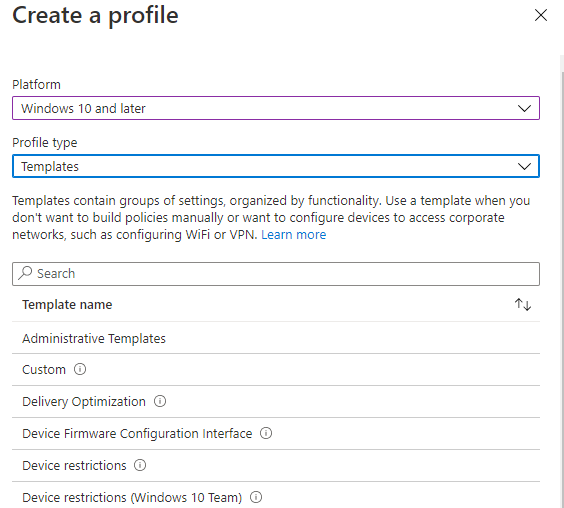Click into the Search templates field
The image size is (564, 508).
coord(276,274)
